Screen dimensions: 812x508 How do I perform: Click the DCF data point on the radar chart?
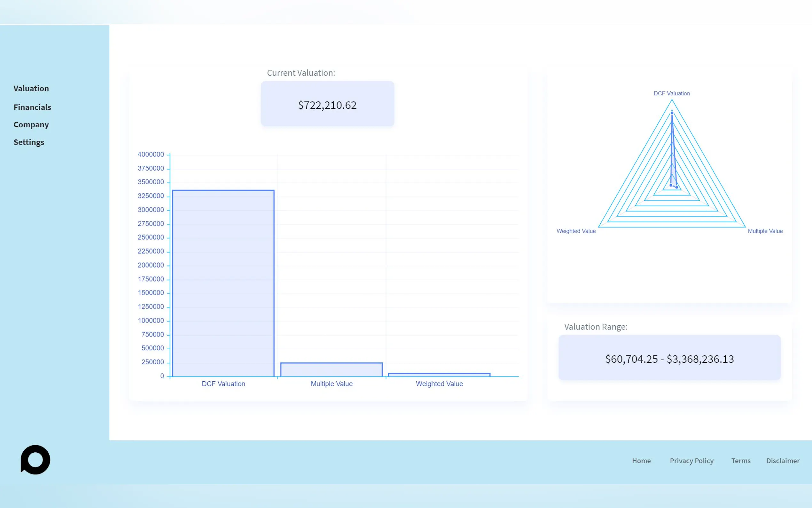point(672,113)
